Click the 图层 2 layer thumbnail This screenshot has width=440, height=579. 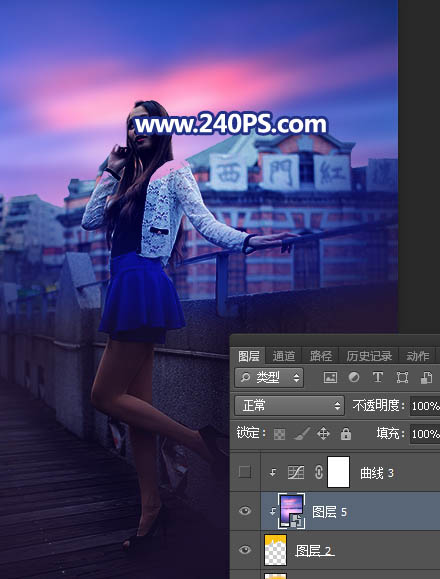click(x=275, y=550)
